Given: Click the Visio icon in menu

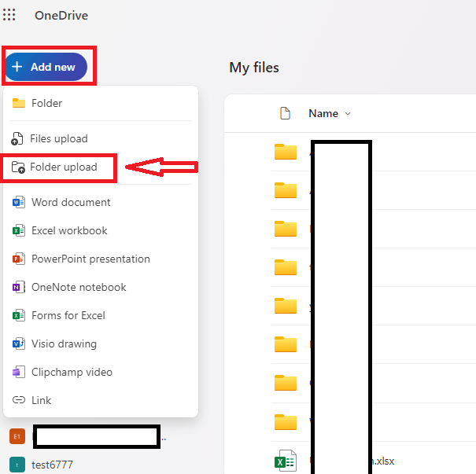Looking at the screenshot, I should tap(19, 344).
